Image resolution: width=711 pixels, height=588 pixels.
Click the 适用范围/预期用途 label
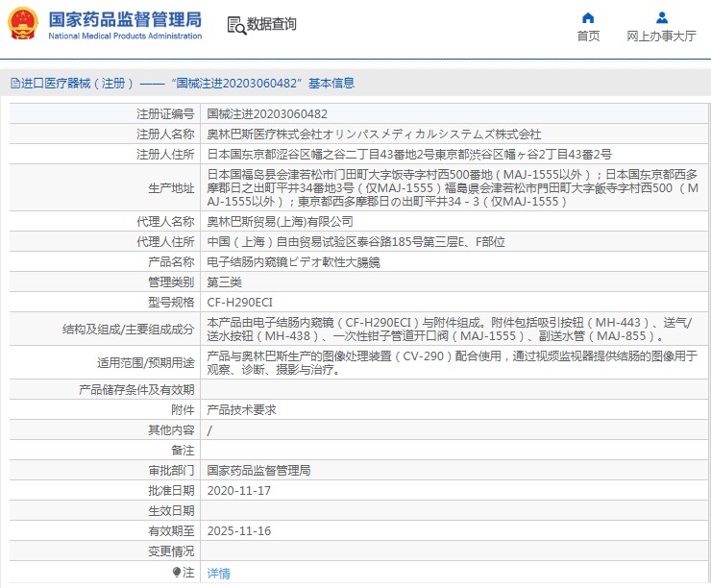[145, 362]
